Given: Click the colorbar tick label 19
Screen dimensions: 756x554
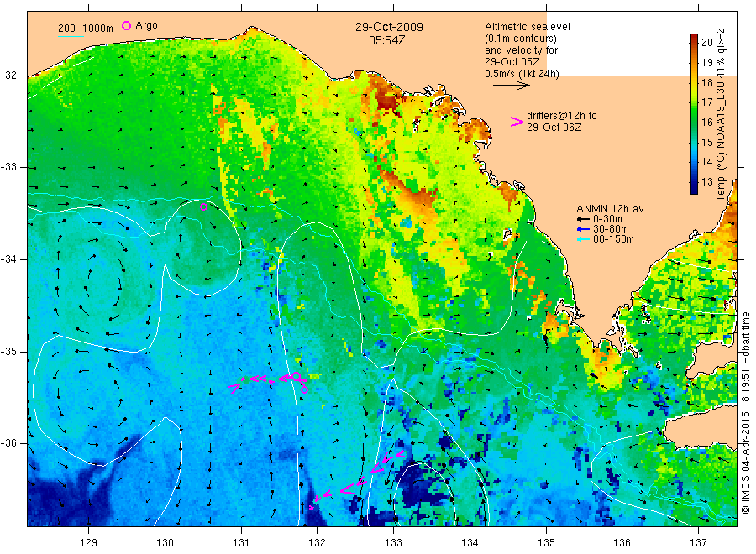Looking at the screenshot, I should pyautogui.click(x=706, y=63).
